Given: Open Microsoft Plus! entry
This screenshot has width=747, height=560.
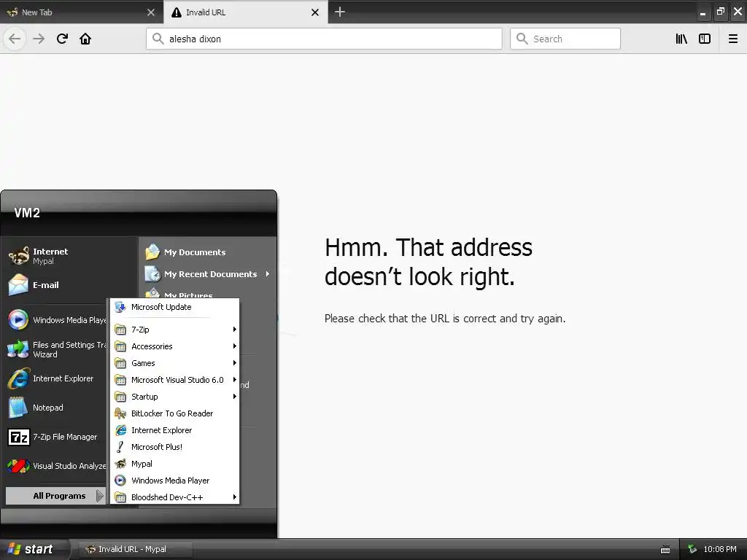Looking at the screenshot, I should pos(175,447).
